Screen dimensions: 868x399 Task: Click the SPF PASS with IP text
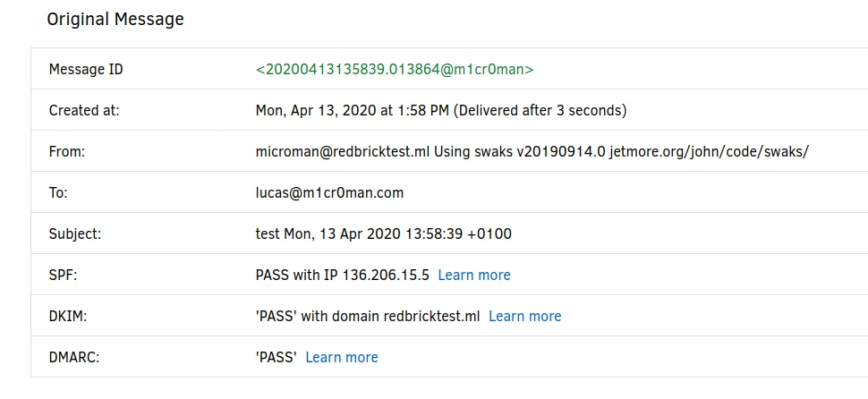[x=343, y=275]
